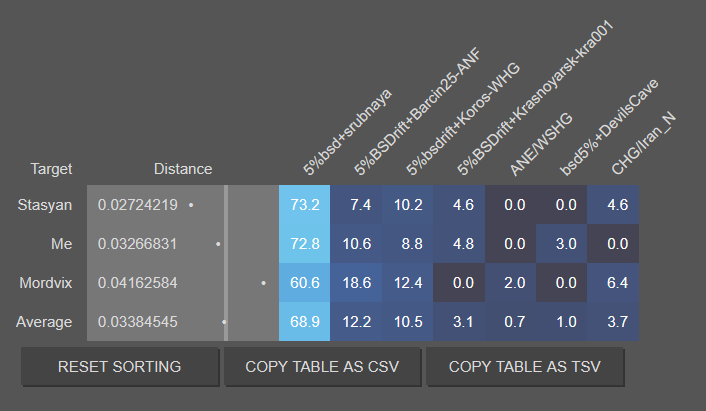Sort by the Distance column header

[183, 169]
